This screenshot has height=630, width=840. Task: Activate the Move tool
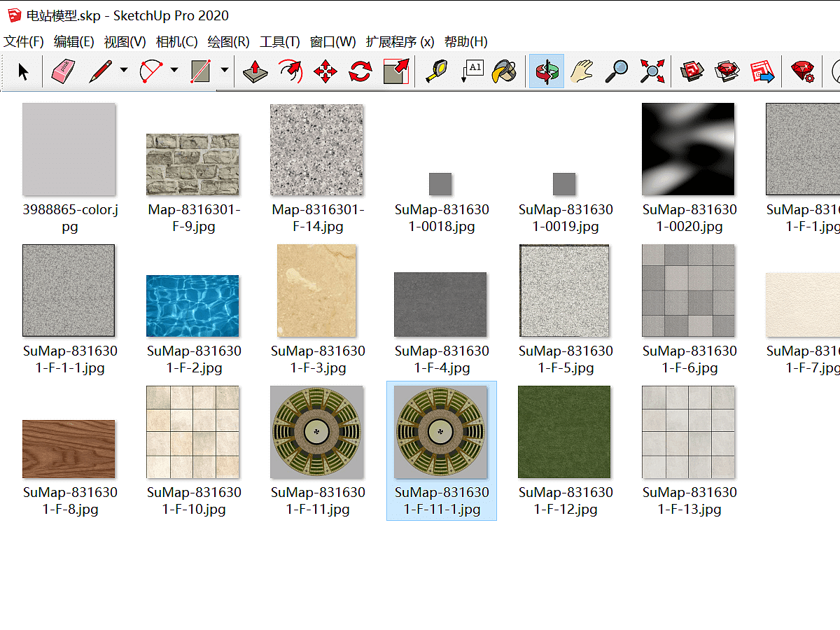[325, 71]
